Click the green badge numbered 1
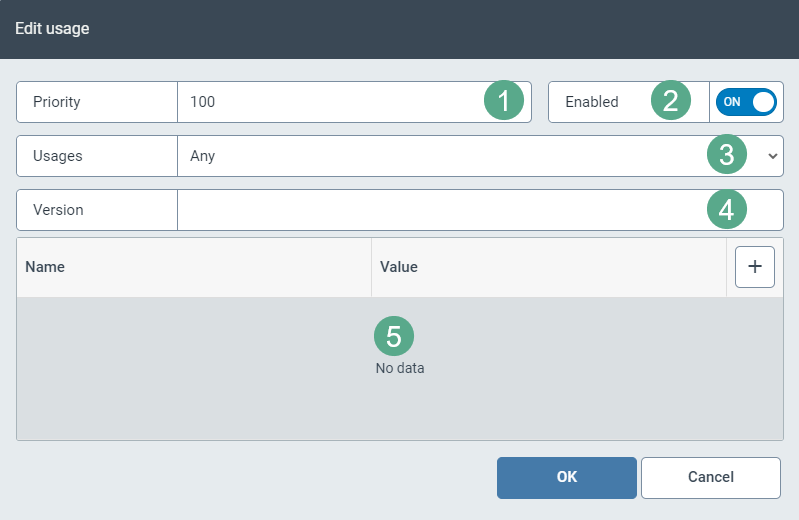This screenshot has height=520, width=799. click(504, 101)
